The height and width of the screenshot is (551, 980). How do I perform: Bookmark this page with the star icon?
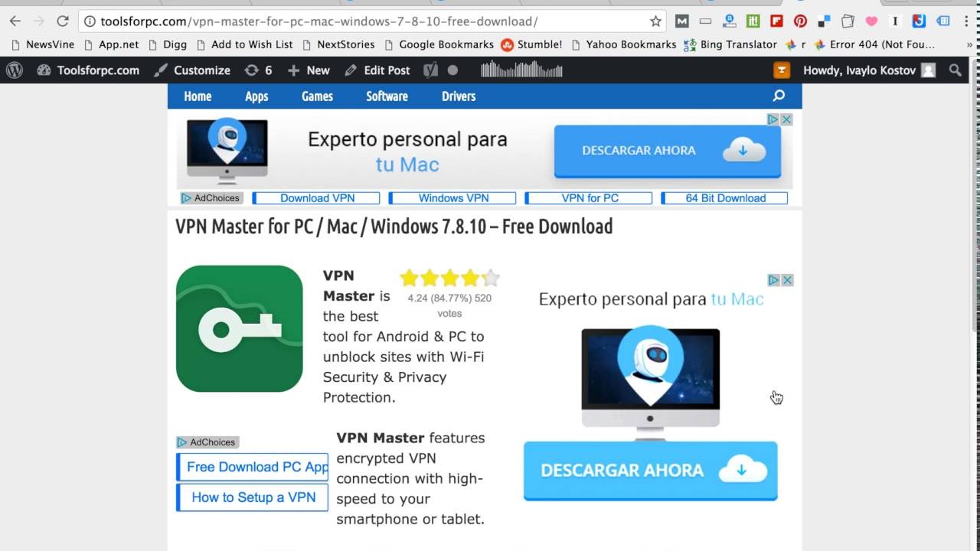[x=655, y=21]
